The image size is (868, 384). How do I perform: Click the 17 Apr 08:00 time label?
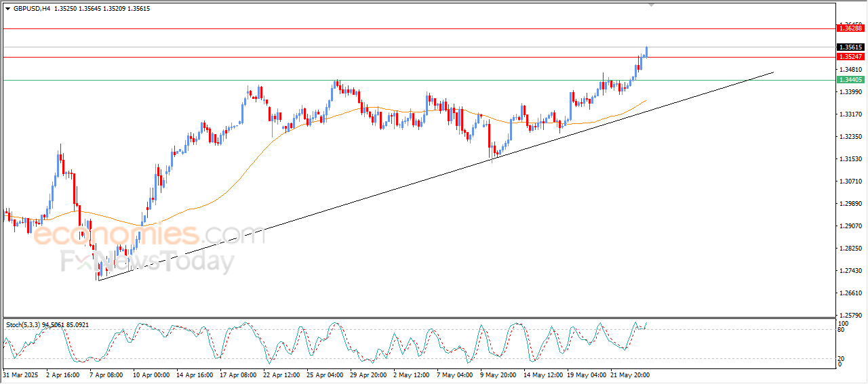237,375
